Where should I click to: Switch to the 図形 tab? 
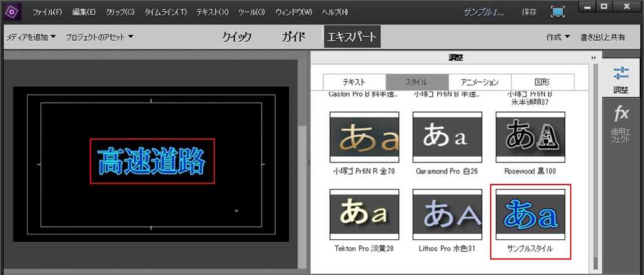click(542, 82)
